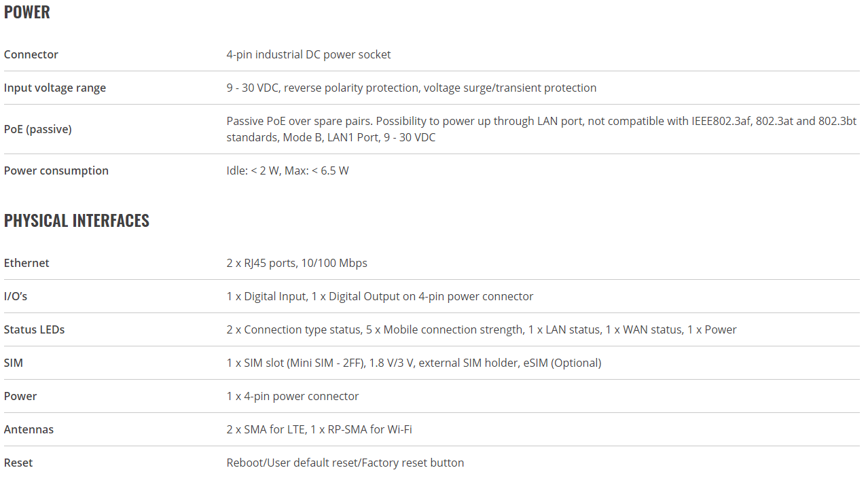Select the Antennas row label
The height and width of the screenshot is (485, 868).
[x=29, y=429]
